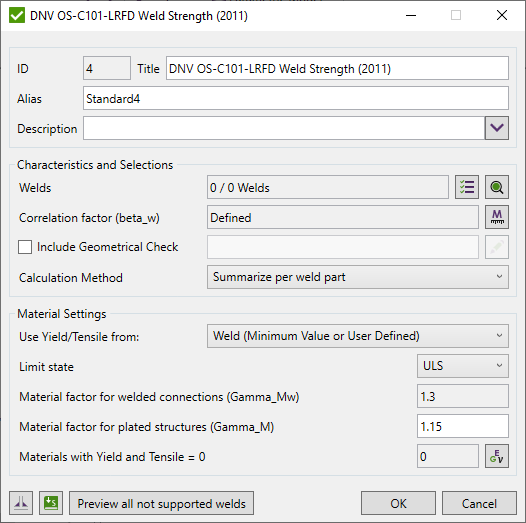Open the Limit state ULS dropdown
The width and height of the screenshot is (526, 523).
coord(463,366)
